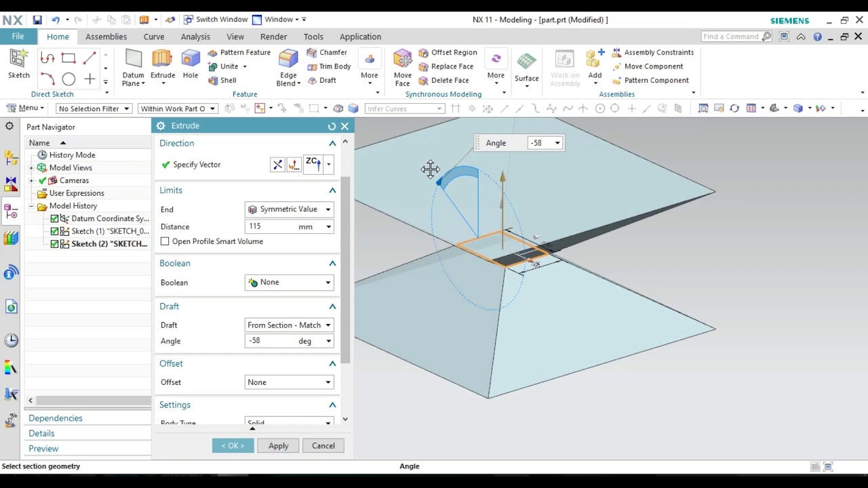Screen dimensions: 868x488
Task: Click the Cancel button
Action: coord(323,446)
